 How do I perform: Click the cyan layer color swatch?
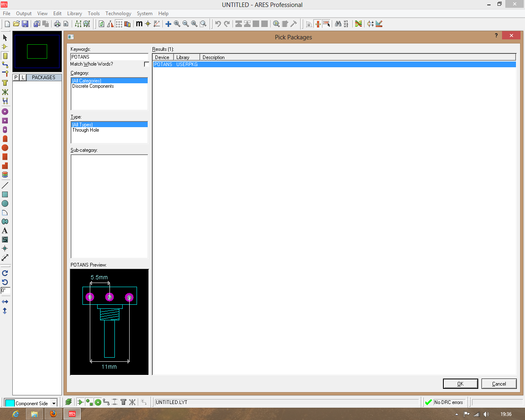10,403
